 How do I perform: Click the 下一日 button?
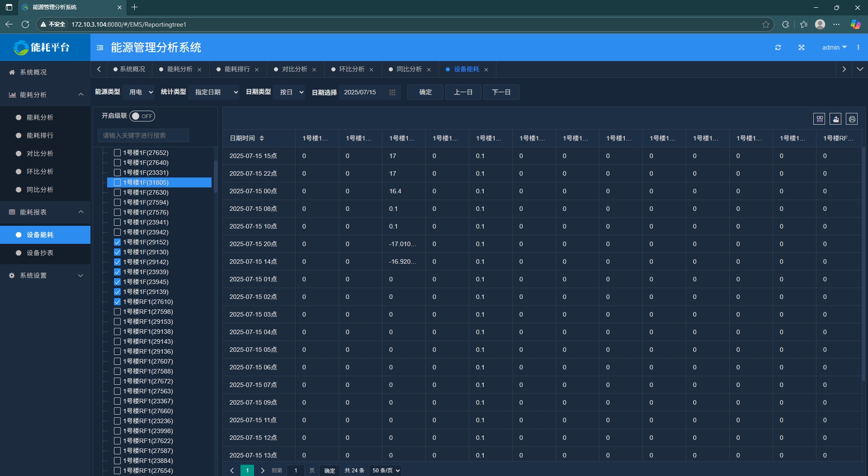[x=501, y=92]
